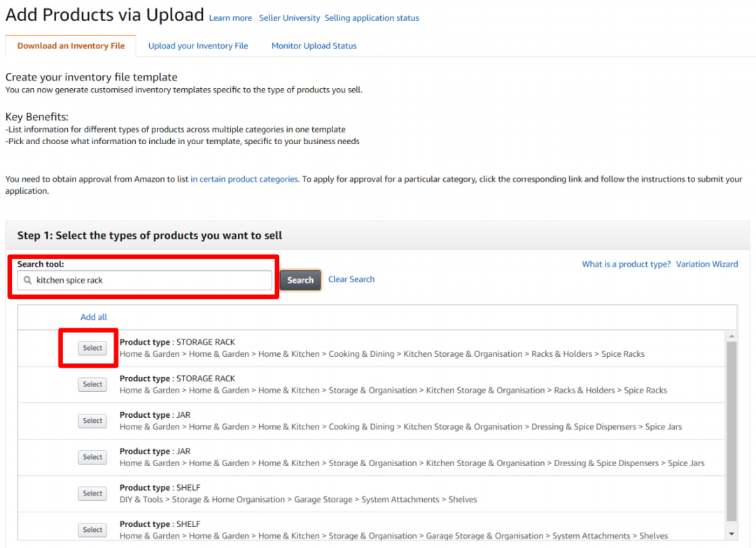
Task: Select SHELF type under DIY & Tools
Action: pos(92,493)
